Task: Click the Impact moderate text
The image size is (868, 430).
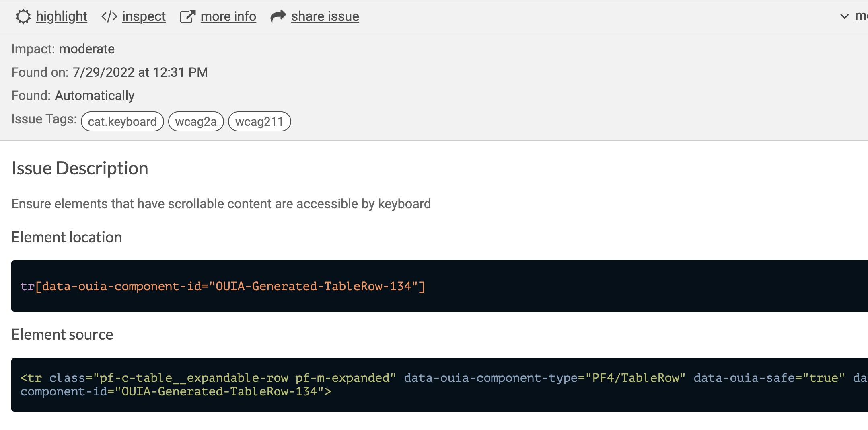Action: (x=63, y=49)
